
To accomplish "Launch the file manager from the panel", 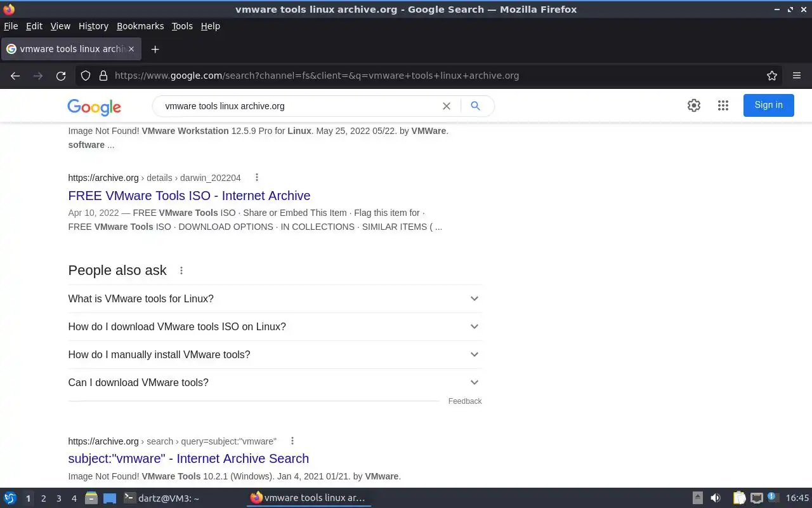I will pyautogui.click(x=91, y=498).
